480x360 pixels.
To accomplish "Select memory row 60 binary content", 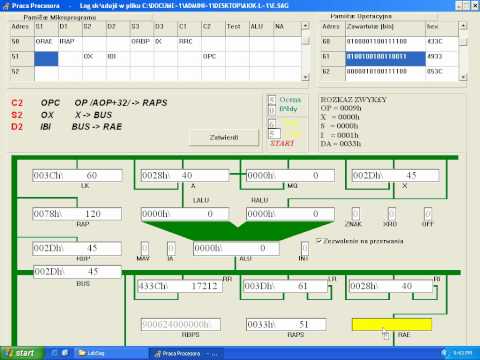I will coord(385,43).
